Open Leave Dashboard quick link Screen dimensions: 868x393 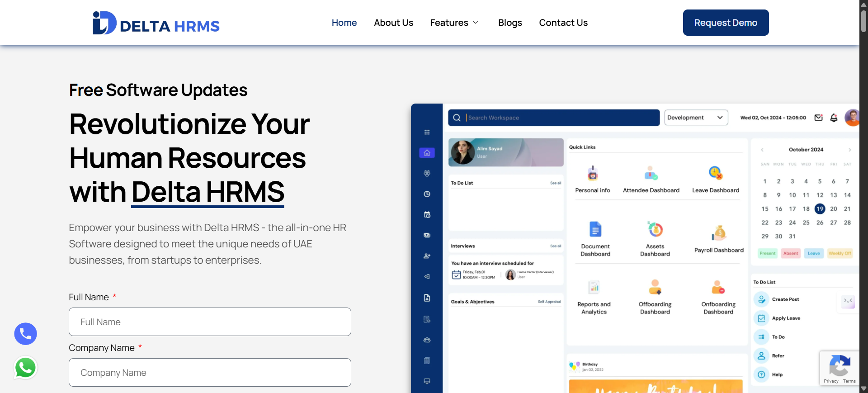pyautogui.click(x=716, y=180)
